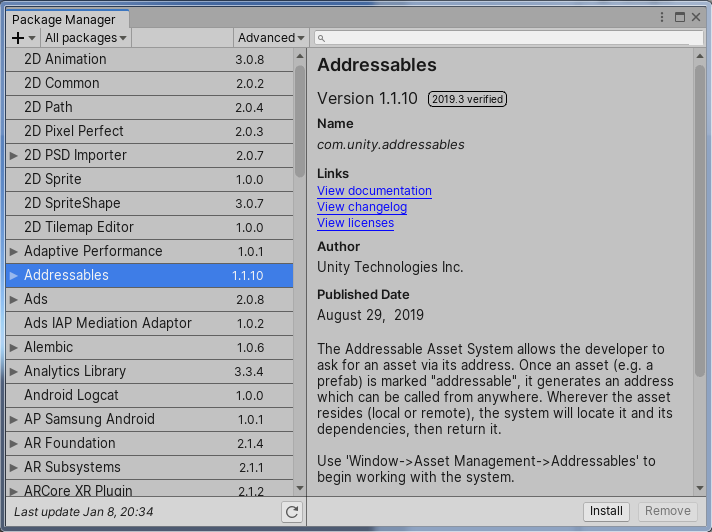712x532 pixels.
Task: Select the 2D Sprite package
Action: click(149, 180)
